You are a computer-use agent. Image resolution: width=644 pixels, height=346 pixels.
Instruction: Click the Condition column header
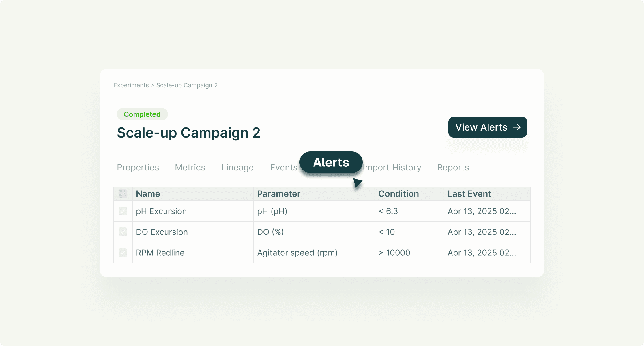pyautogui.click(x=398, y=193)
